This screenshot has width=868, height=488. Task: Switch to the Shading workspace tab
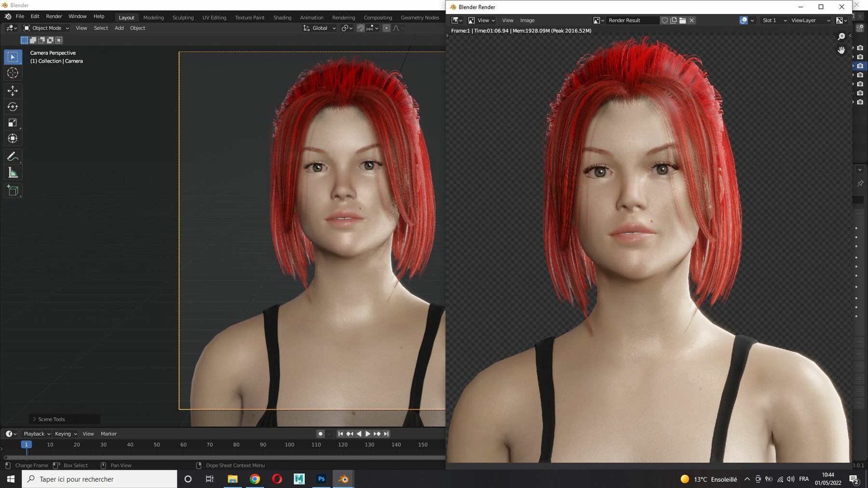pyautogui.click(x=282, y=17)
